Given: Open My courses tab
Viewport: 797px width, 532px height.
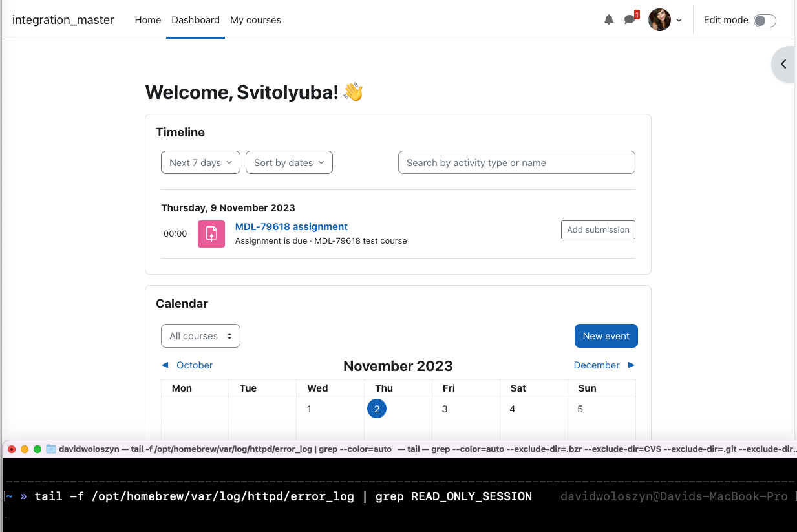Looking at the screenshot, I should 256,20.
